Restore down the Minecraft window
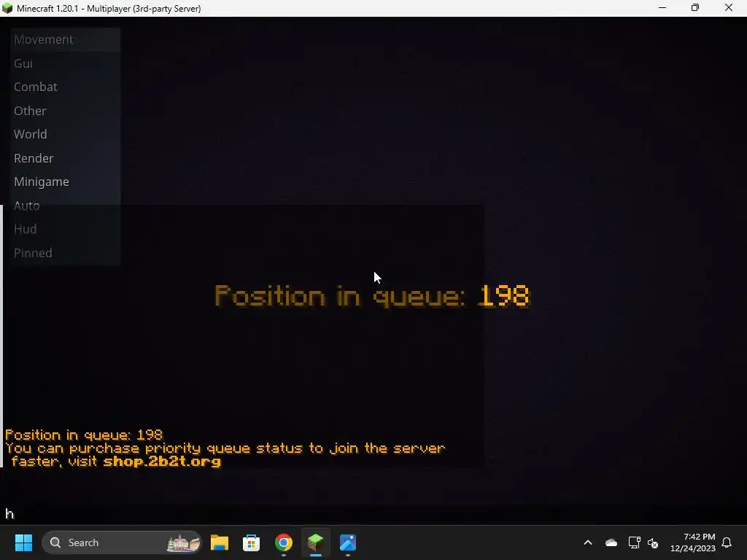Viewport: 747px width, 560px height. click(x=695, y=8)
